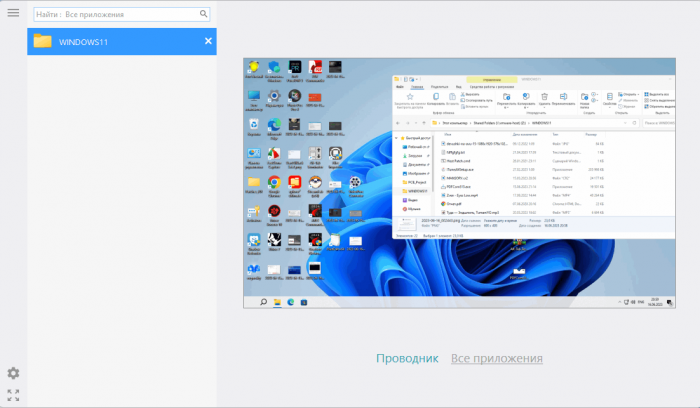The width and height of the screenshot is (700, 408).
Task: Open the Переместить в dropdown in the ribbon
Action: [506, 100]
